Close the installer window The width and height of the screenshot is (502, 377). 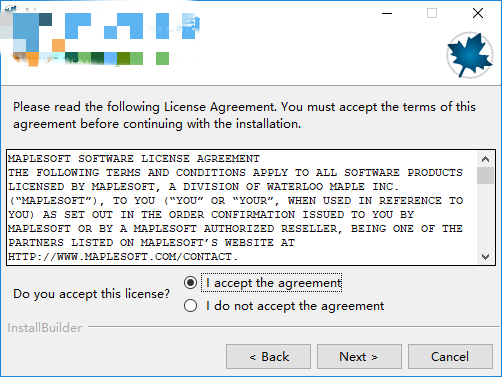478,13
